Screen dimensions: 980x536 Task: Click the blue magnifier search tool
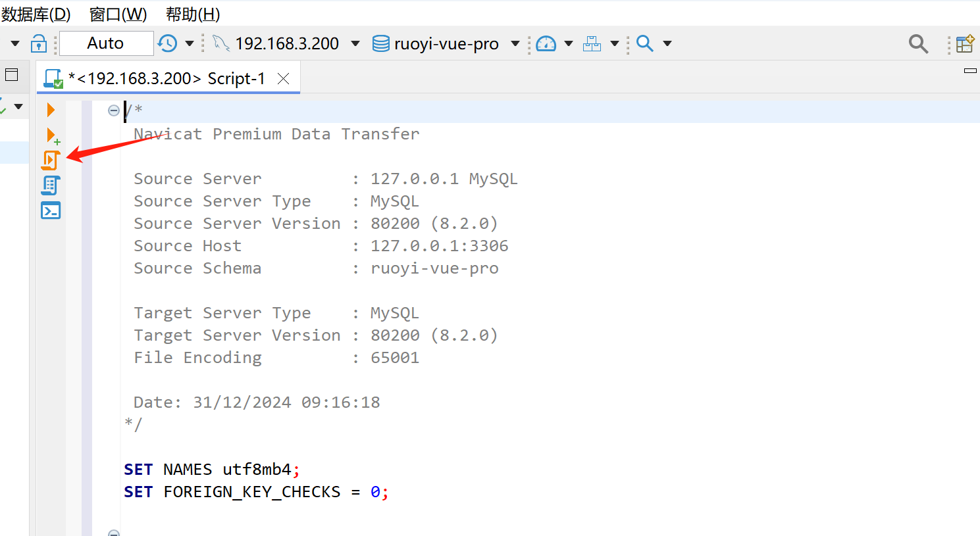coord(645,43)
